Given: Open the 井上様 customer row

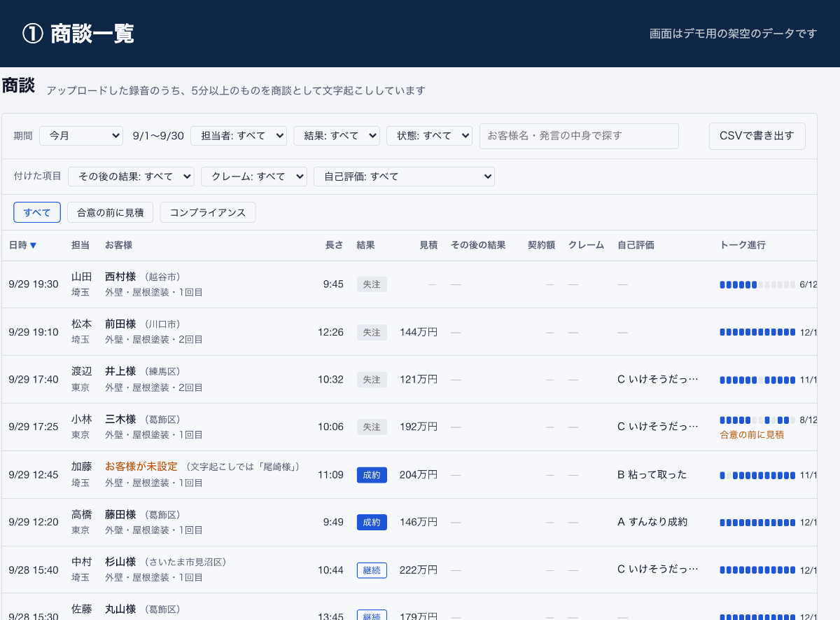Looking at the screenshot, I should [x=409, y=380].
